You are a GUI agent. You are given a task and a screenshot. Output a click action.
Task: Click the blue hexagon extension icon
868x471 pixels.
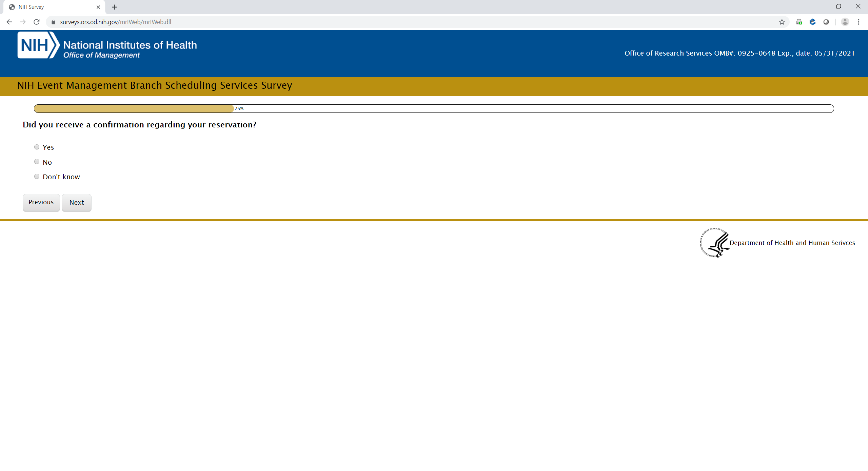(812, 22)
